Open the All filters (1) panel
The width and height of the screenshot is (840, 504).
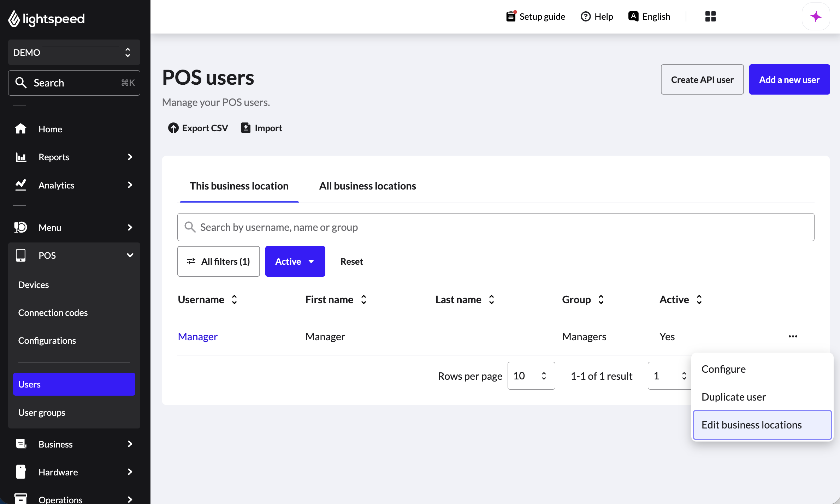click(x=219, y=261)
